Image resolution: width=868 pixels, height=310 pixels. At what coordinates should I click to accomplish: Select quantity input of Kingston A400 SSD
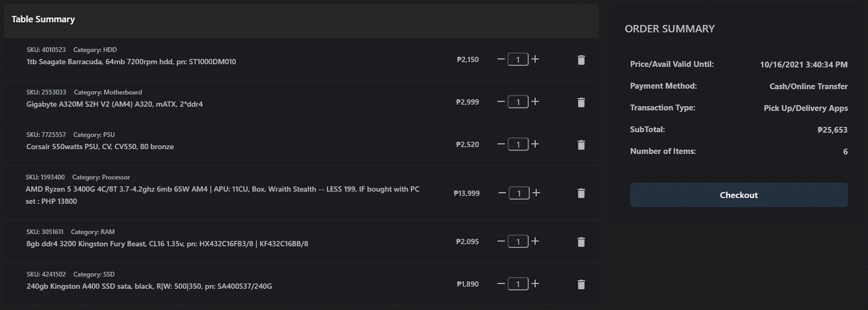tap(518, 284)
